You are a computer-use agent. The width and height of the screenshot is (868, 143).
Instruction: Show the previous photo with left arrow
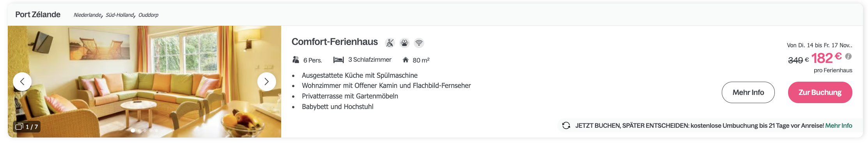point(22,82)
